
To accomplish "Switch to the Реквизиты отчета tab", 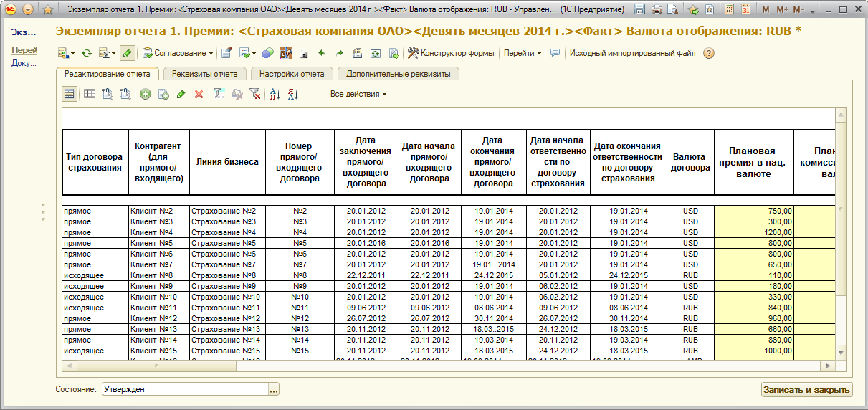I will pos(204,74).
